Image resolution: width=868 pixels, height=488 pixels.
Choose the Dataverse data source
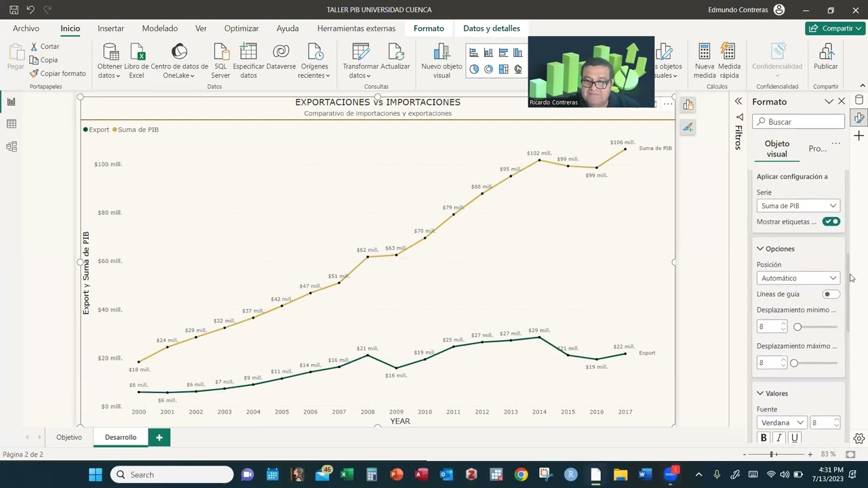click(281, 57)
